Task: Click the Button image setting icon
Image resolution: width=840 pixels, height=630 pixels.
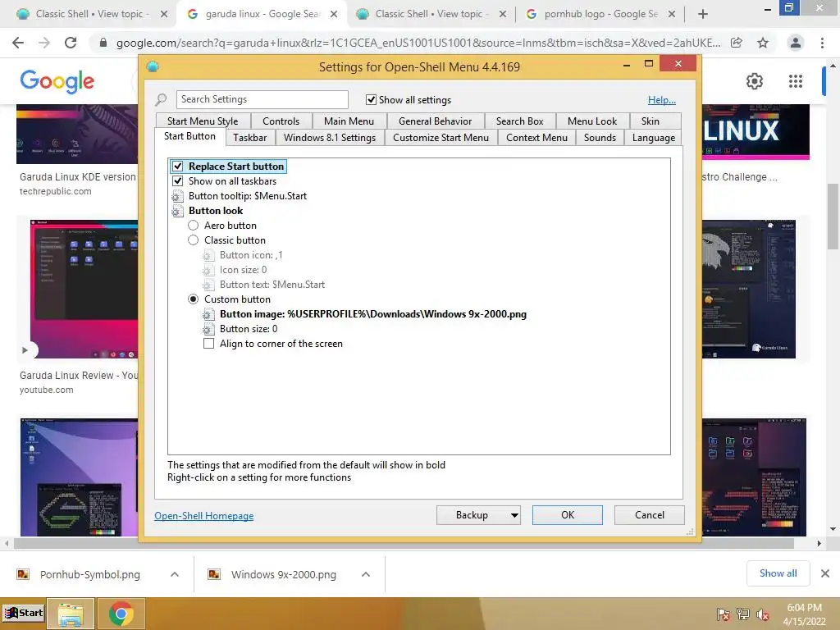Action: [208, 314]
